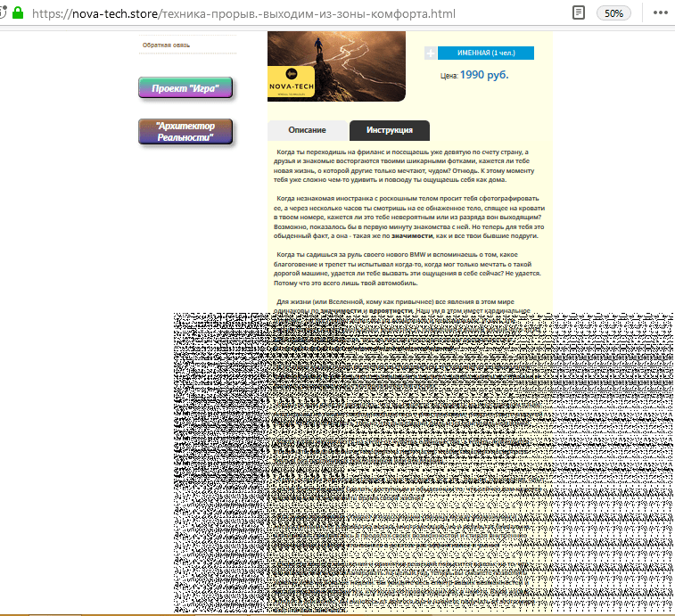Choose the ИМЕННАЯ (1 чел.) option
This screenshot has height=616, width=675.
pyautogui.click(x=485, y=53)
